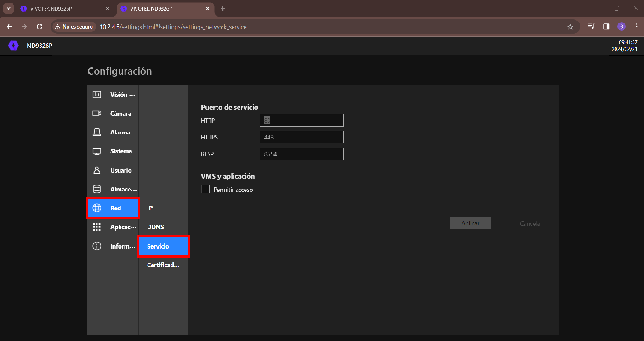Open the Inform... section
The height and width of the screenshot is (341, 644).
click(x=113, y=246)
